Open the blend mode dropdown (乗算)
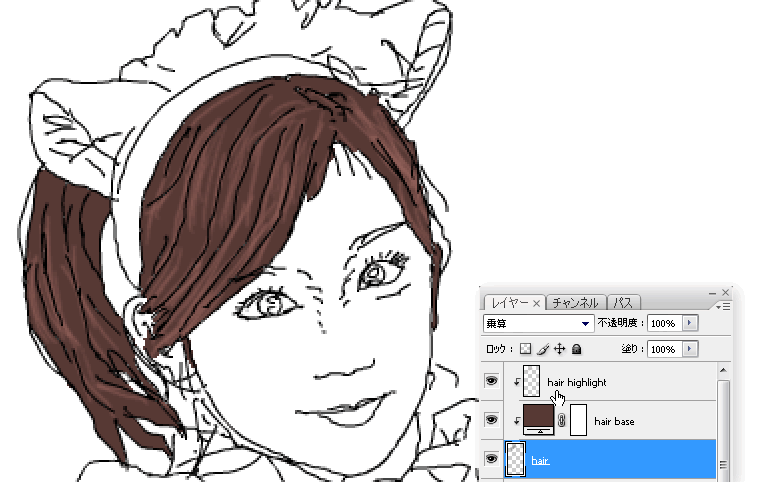The width and height of the screenshot is (759, 482). [x=538, y=323]
